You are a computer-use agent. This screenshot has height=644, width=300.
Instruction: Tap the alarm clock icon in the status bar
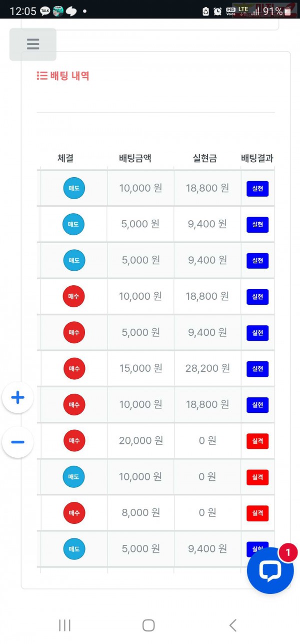coord(216,10)
